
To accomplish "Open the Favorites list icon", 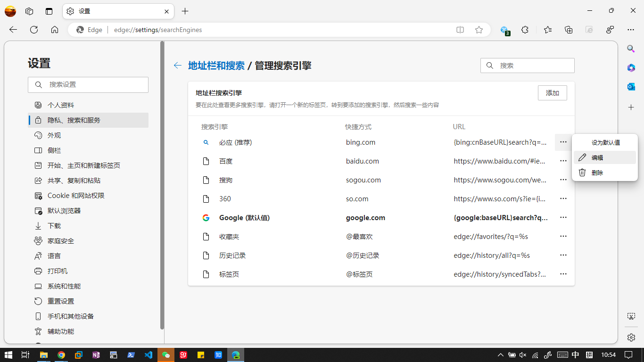I will (x=547, y=30).
